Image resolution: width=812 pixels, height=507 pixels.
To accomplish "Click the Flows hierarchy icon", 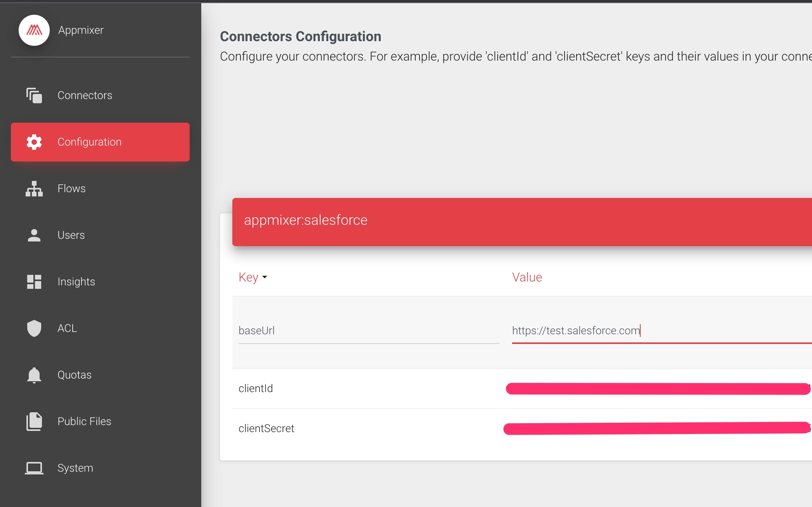I will (x=34, y=189).
